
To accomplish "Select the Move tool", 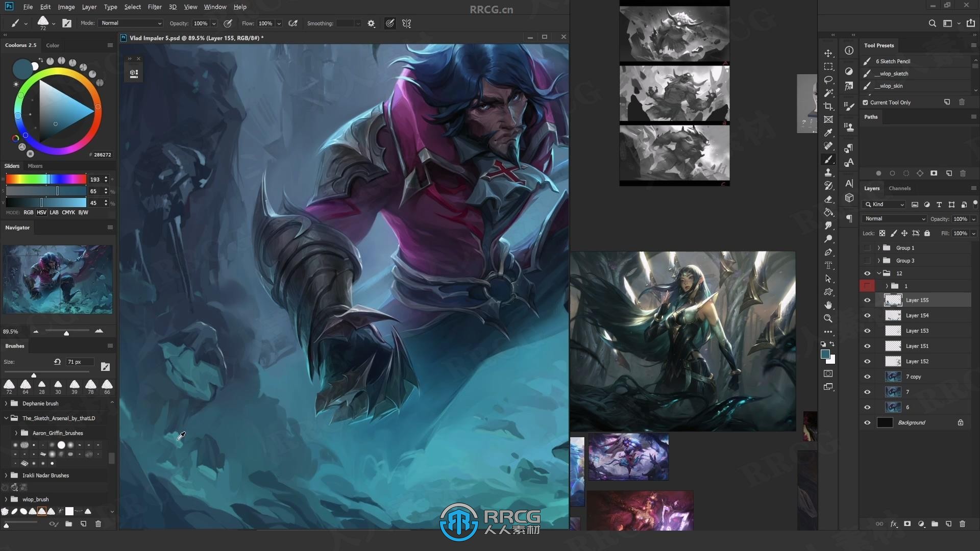I will click(x=828, y=54).
